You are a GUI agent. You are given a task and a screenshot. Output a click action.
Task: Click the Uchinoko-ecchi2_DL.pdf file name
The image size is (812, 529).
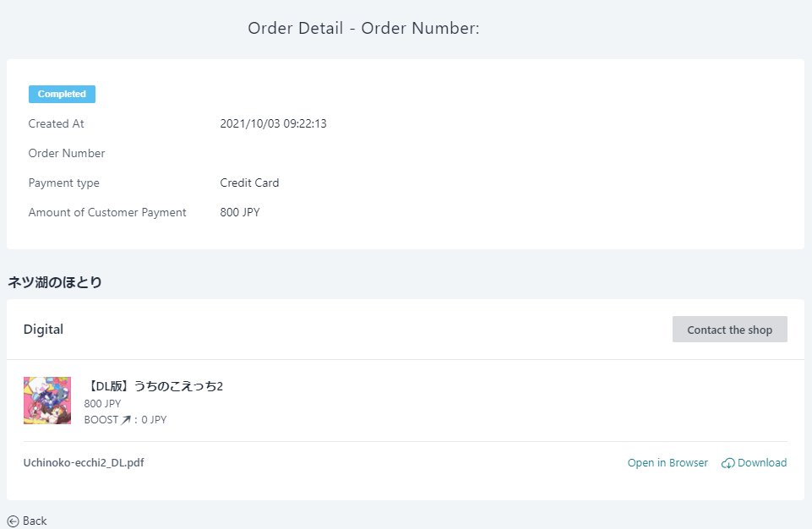click(x=84, y=463)
